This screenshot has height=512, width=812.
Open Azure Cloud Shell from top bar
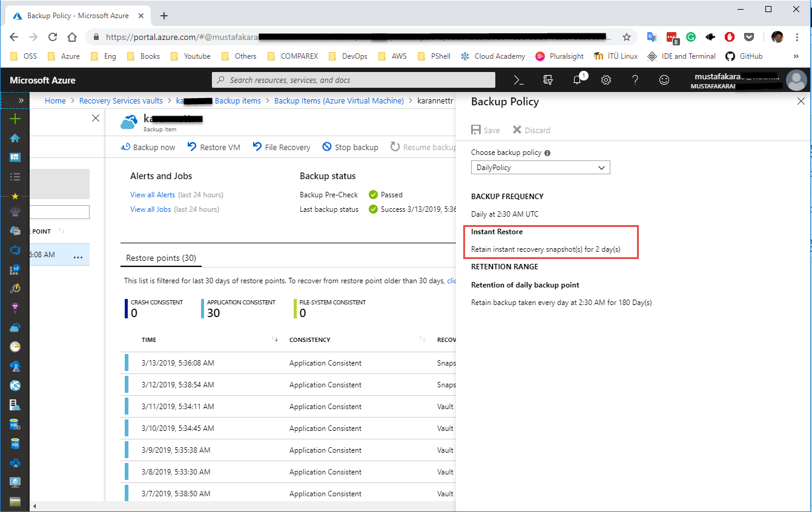[518, 80]
